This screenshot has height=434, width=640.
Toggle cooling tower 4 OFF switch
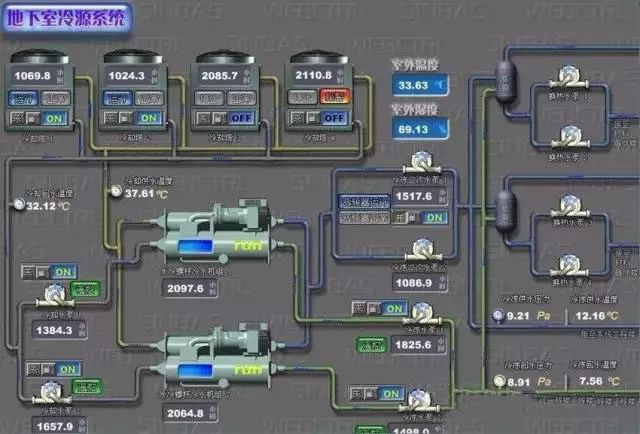[332, 117]
